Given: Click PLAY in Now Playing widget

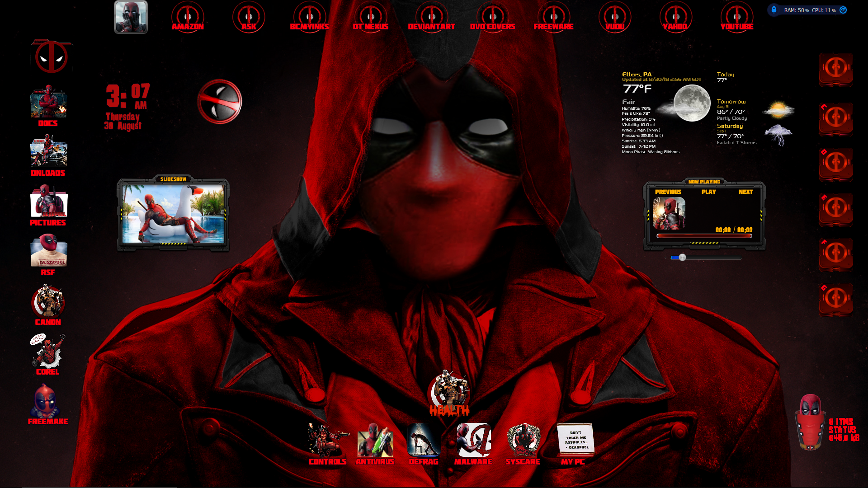Looking at the screenshot, I should pos(709,192).
